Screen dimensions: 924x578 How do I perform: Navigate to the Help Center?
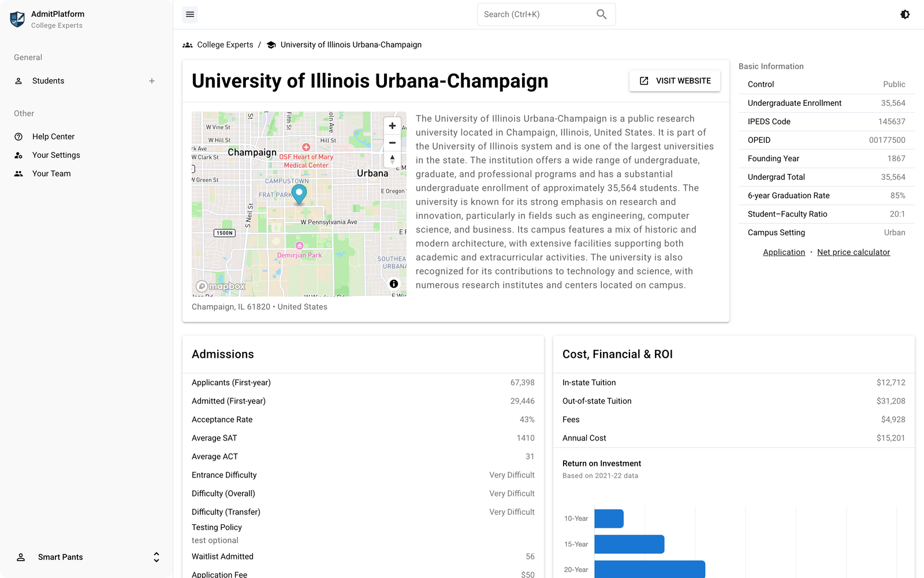pos(53,136)
